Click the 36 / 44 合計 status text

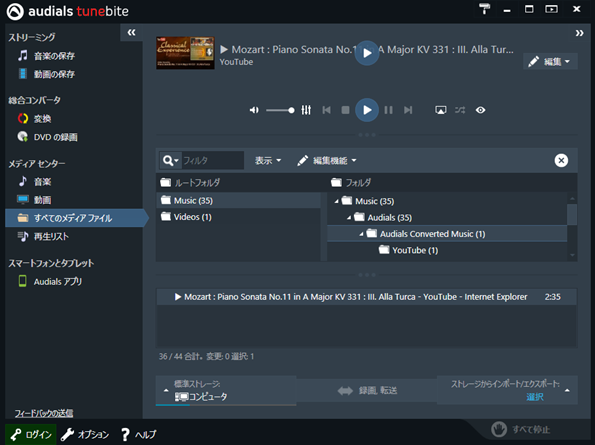tap(206, 356)
